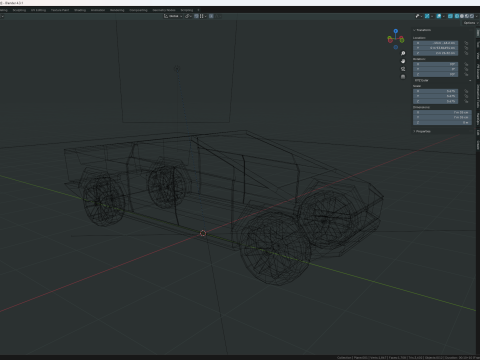Expand the Properties panel
The width and height of the screenshot is (480, 360).
click(422, 131)
